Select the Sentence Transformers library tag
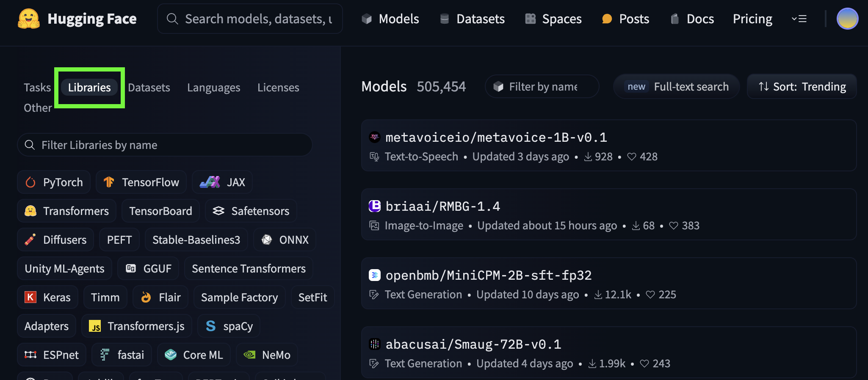868x380 pixels. tap(249, 269)
